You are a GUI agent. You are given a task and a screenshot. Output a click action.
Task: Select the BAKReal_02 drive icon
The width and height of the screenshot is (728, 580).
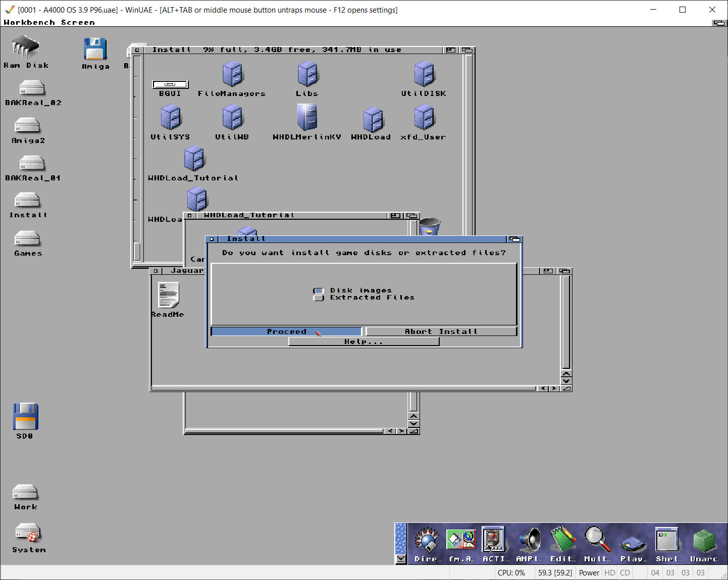(x=32, y=88)
